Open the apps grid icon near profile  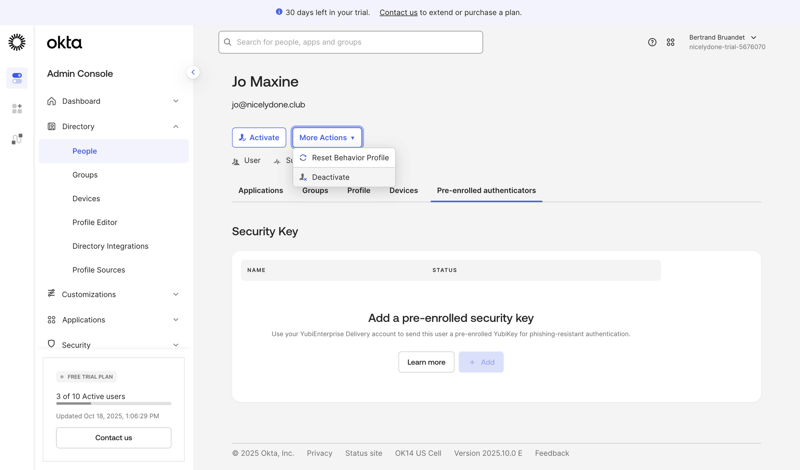point(670,42)
